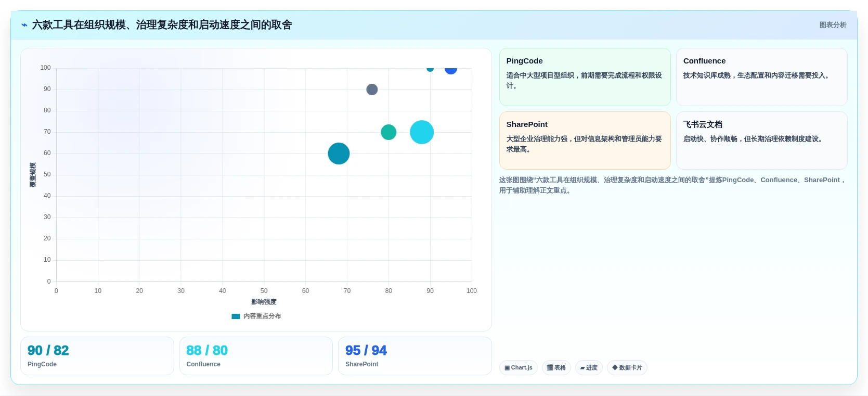868x396 pixels.
Task: Click the PingCode card text 适合中大型项目型组织
Action: coord(585,81)
